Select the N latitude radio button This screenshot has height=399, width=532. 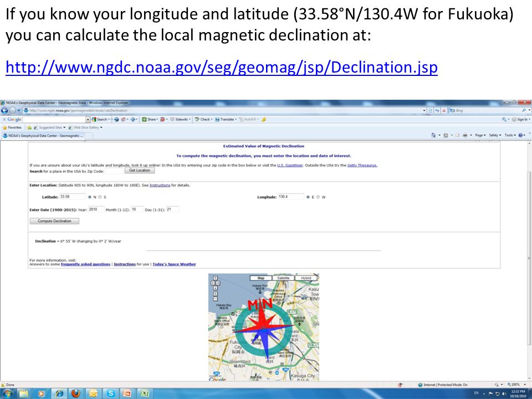tap(90, 197)
